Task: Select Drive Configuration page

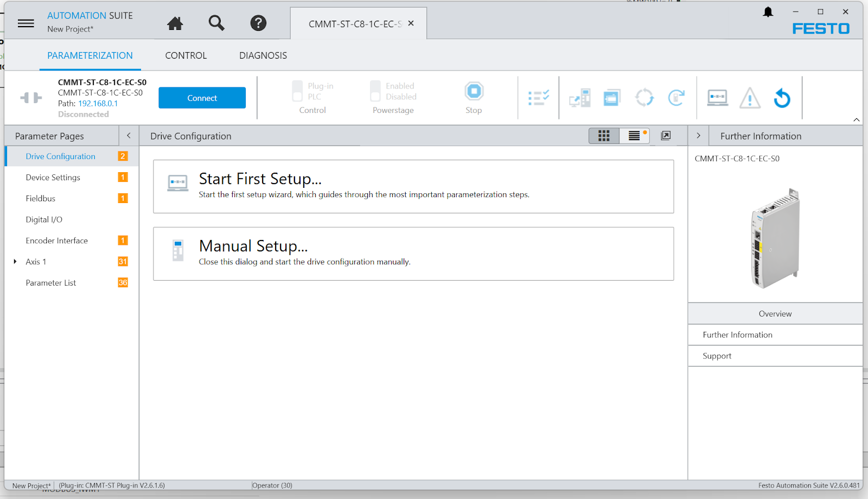Action: [x=71, y=156]
